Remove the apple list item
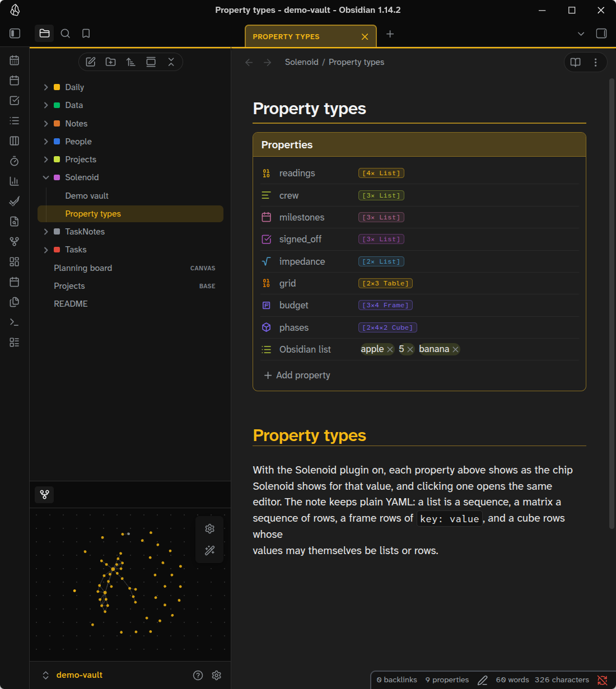 click(x=390, y=350)
